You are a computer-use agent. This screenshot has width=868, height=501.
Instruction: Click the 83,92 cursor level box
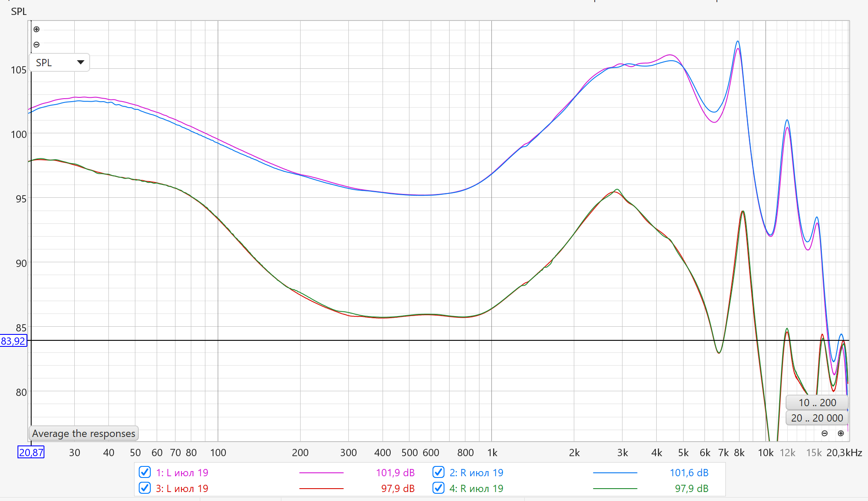point(13,341)
